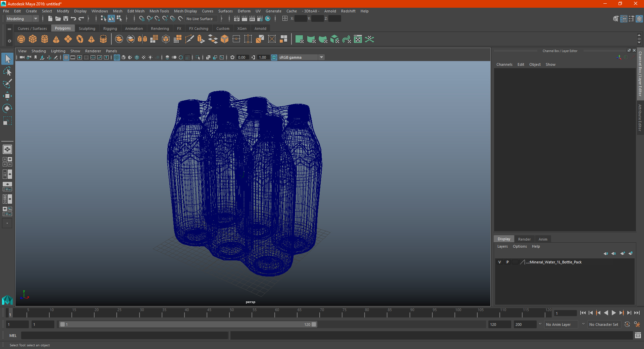
Task: Click the Mirror geometry shelf icon
Action: point(143,39)
